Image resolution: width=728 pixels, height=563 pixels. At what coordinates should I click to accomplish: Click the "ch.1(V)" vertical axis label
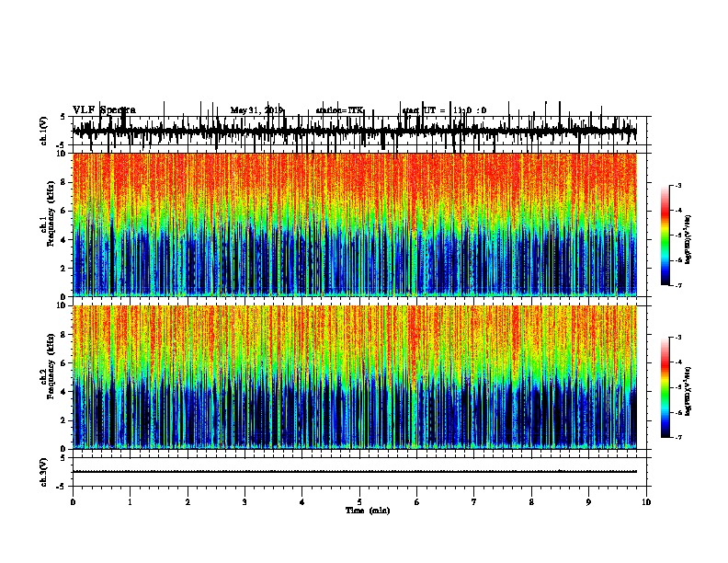tap(44, 131)
